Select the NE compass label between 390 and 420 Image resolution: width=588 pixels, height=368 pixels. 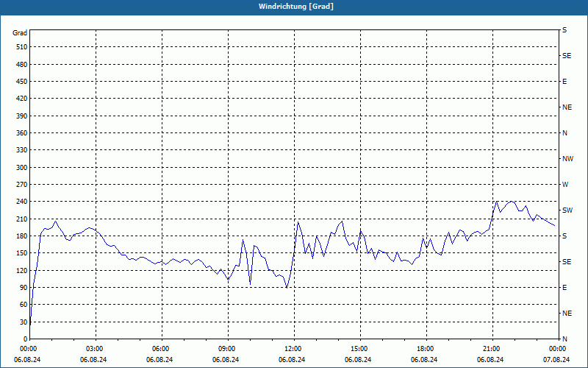click(x=567, y=107)
